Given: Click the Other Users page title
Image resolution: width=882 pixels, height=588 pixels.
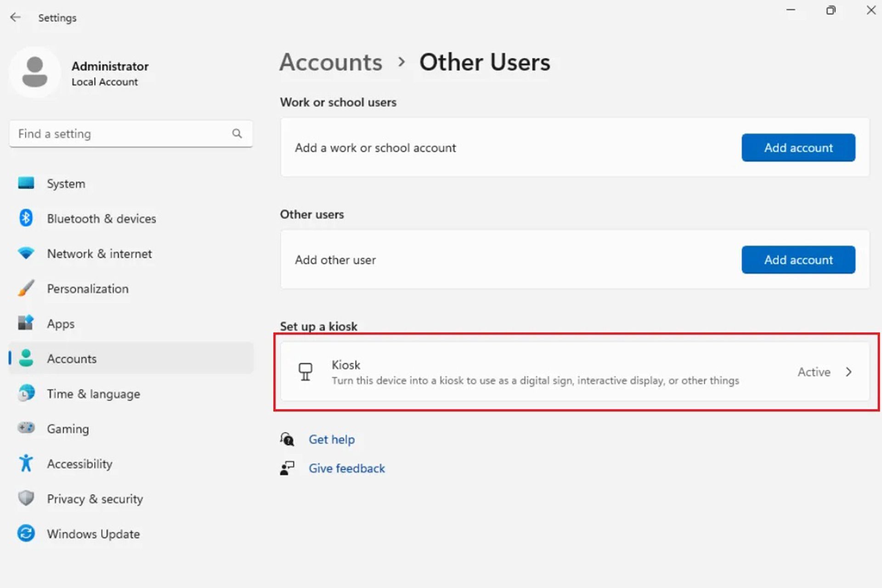Looking at the screenshot, I should [485, 62].
